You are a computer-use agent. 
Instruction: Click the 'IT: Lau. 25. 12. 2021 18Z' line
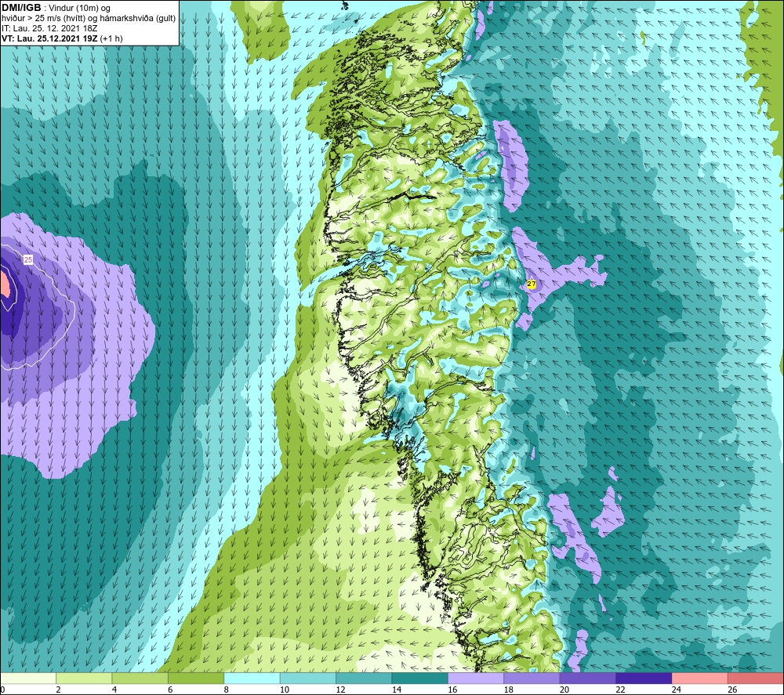tap(49, 28)
